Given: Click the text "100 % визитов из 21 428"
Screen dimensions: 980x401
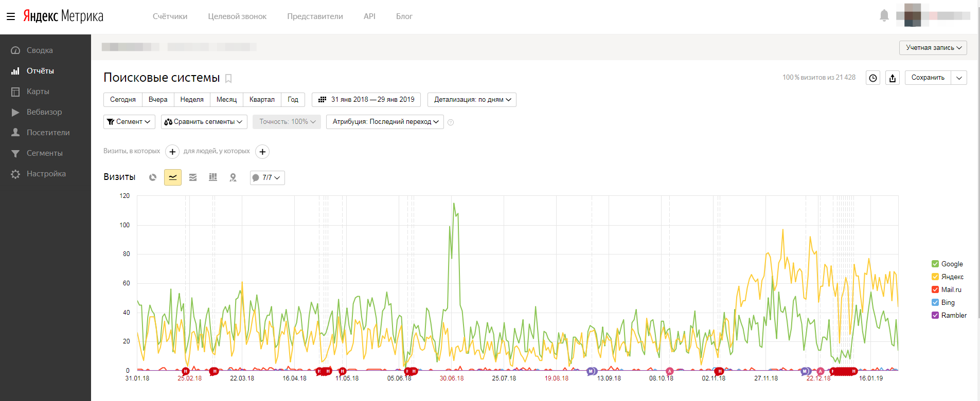Looking at the screenshot, I should (819, 78).
